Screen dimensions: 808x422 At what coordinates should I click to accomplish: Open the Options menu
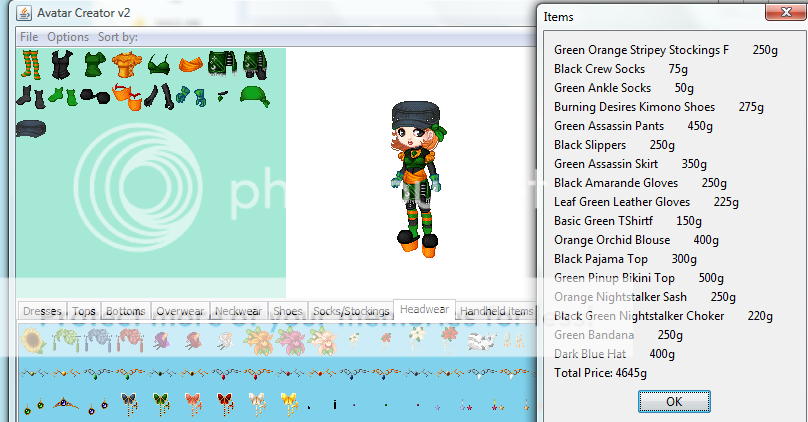click(x=68, y=37)
